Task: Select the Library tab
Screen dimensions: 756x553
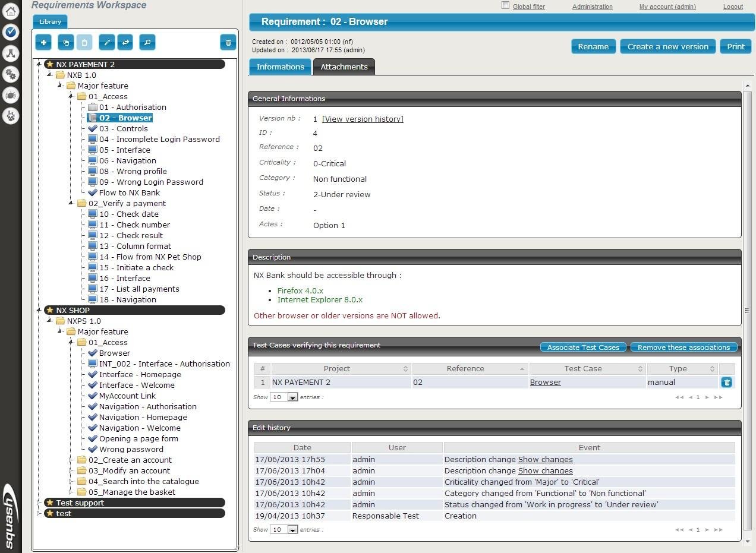Action: 49,21
